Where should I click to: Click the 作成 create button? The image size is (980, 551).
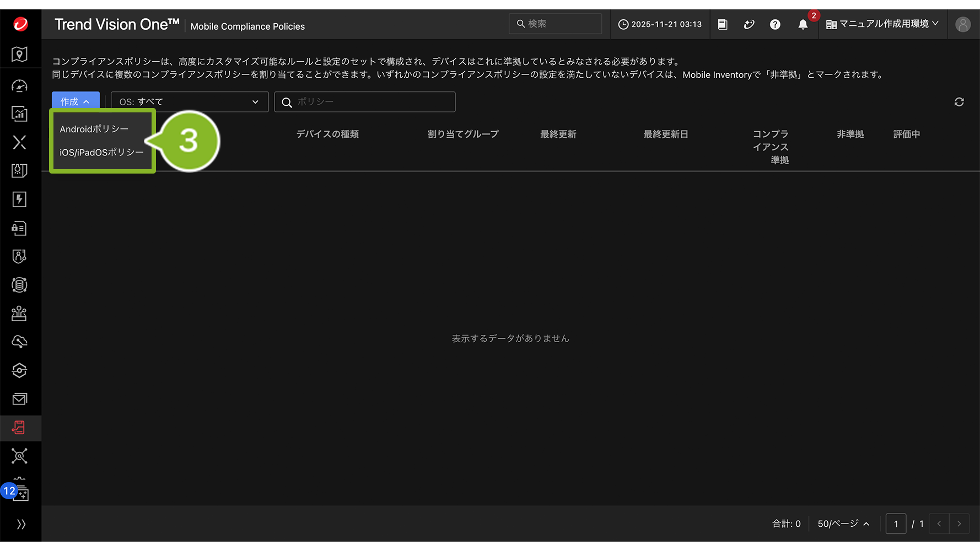pos(76,102)
